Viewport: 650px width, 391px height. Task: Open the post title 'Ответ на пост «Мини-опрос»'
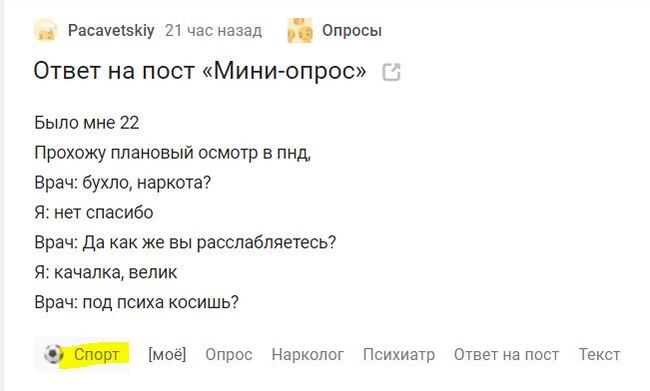tap(200, 71)
